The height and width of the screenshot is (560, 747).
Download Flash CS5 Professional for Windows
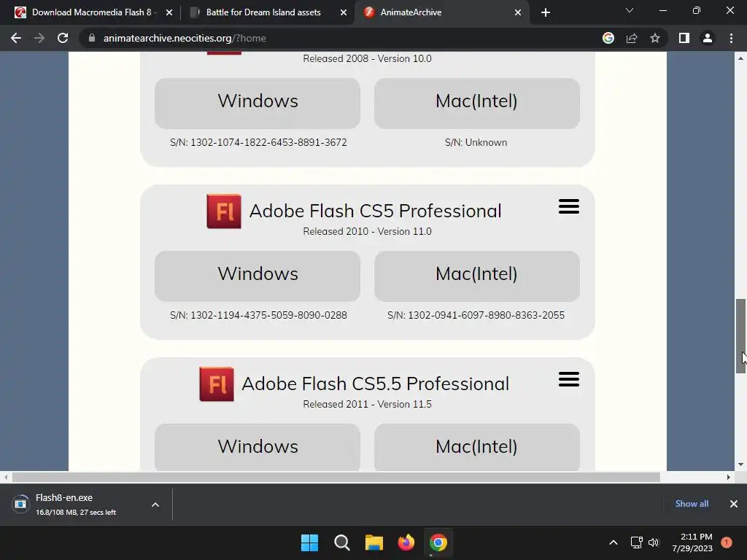tap(258, 276)
